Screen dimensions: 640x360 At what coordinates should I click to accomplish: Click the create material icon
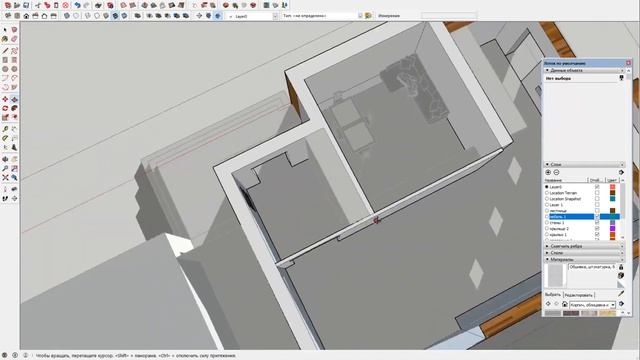[621, 276]
